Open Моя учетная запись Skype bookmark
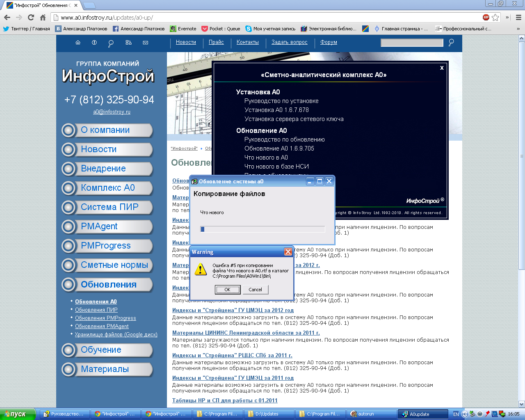Screen dimensions: 525x420 coord(270,29)
